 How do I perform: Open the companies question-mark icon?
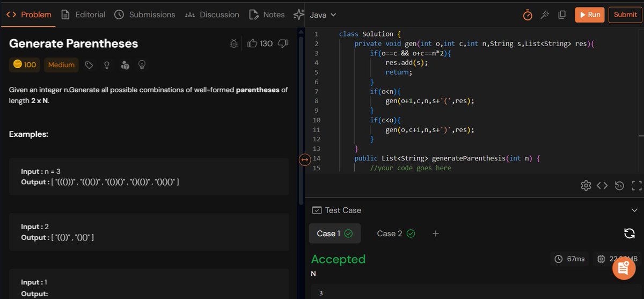[125, 65]
